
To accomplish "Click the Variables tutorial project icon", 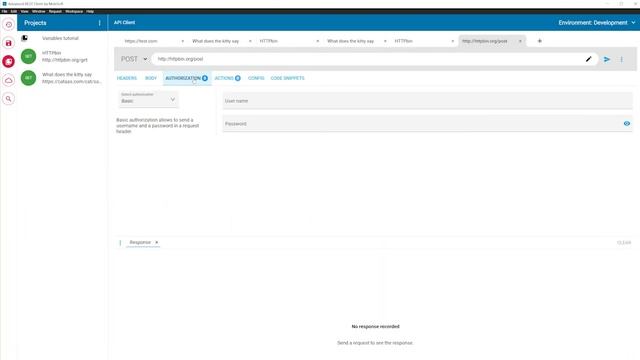I will tap(24, 38).
